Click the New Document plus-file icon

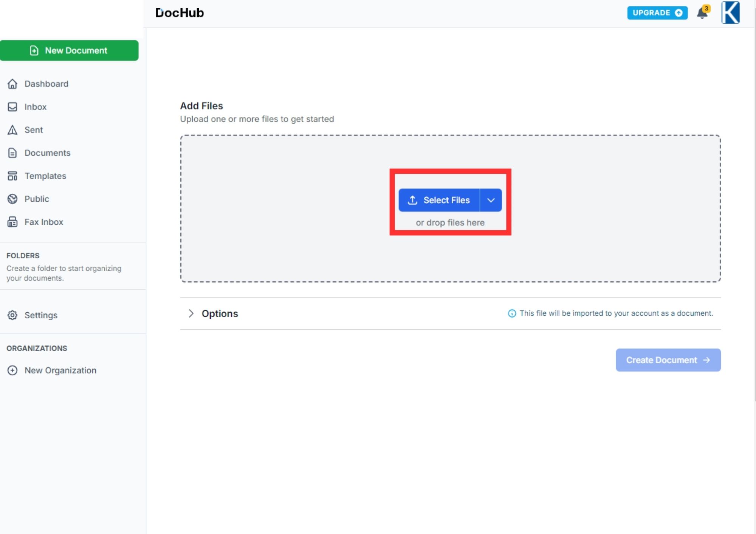pyautogui.click(x=34, y=51)
